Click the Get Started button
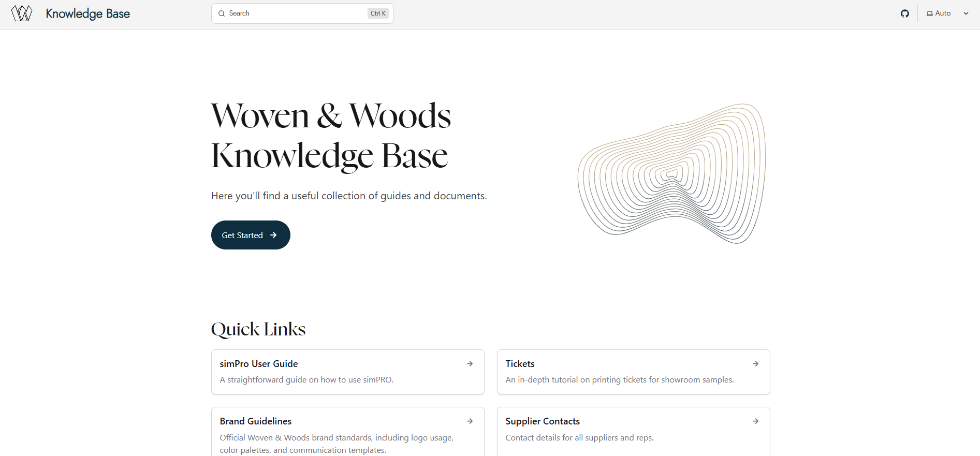Viewport: 980px width, 456px height. pos(251,235)
